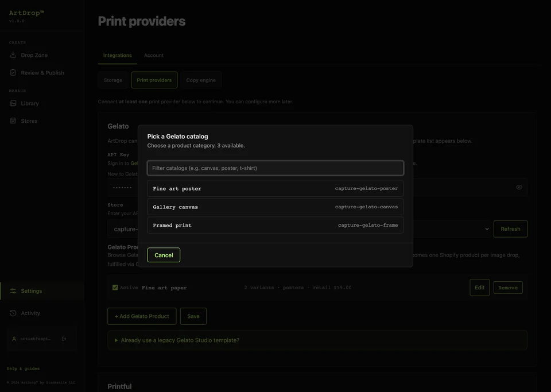The width and height of the screenshot is (551, 392).
Task: Click the 'capture-gelato-frame' identifier
Action: [368, 225]
